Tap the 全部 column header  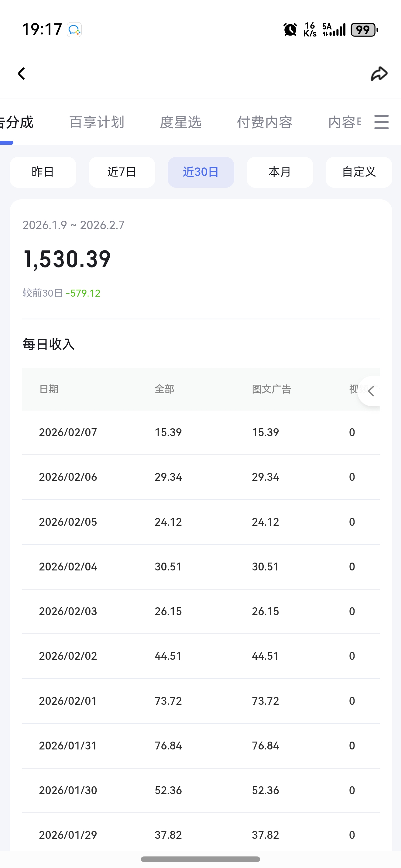164,389
